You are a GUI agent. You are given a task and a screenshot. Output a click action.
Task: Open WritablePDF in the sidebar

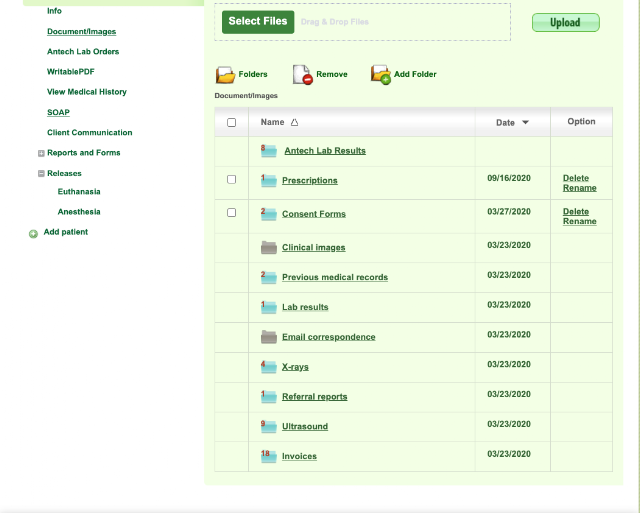pos(71,72)
